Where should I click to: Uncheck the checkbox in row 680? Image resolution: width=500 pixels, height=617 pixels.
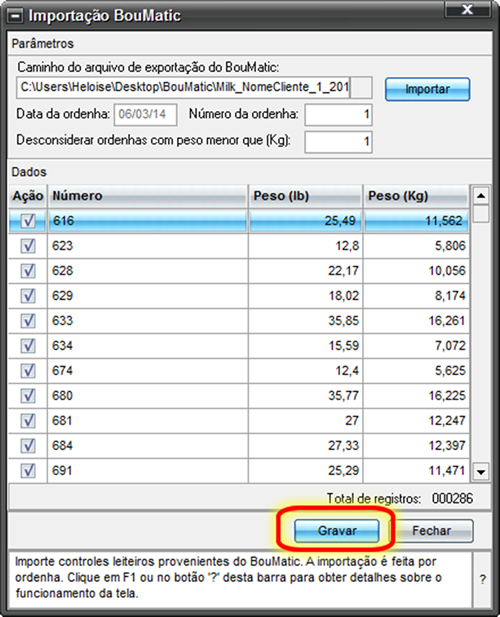28,395
